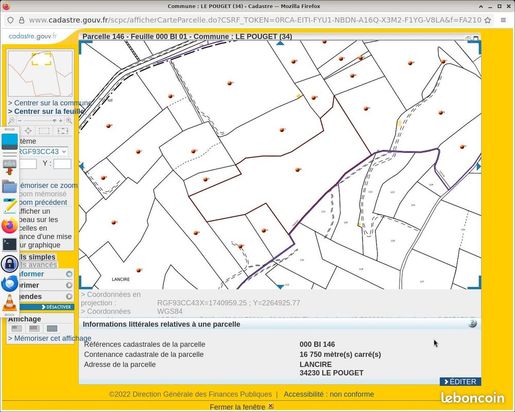Click the commune overview mini map

[x=40, y=74]
